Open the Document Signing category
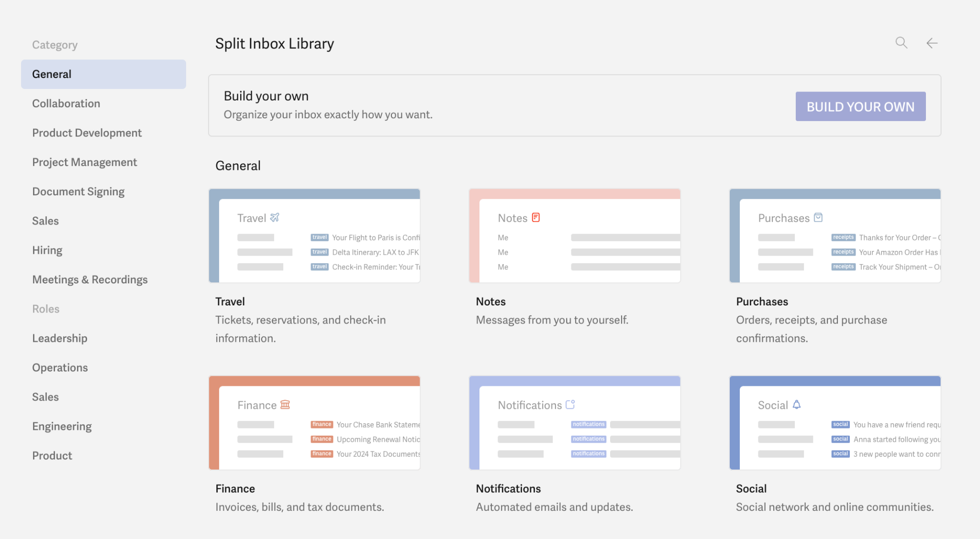 [x=78, y=191]
